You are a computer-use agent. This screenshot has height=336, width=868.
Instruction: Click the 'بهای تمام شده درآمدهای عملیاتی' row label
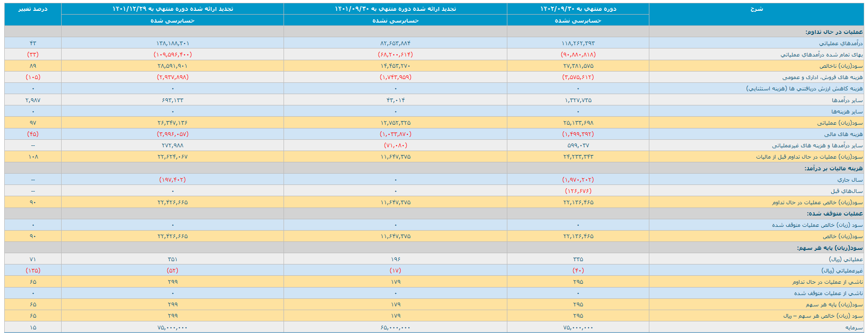[x=821, y=55]
